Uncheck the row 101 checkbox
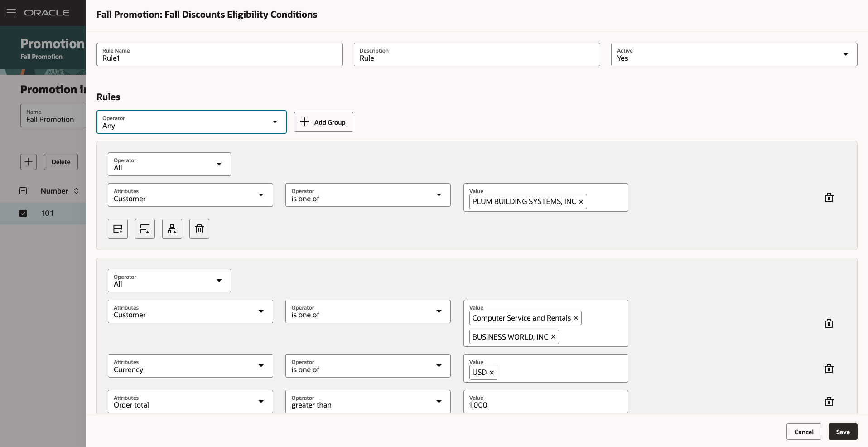The width and height of the screenshot is (868, 447). pyautogui.click(x=23, y=214)
